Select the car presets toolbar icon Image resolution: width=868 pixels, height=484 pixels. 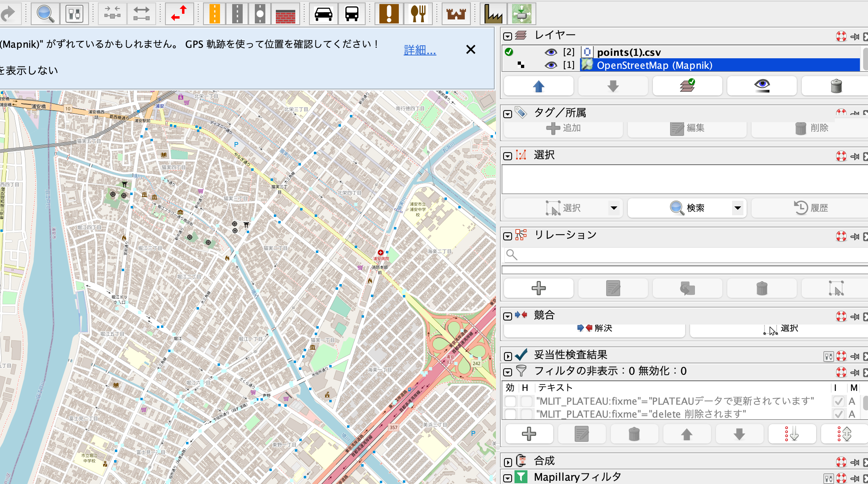click(x=323, y=13)
